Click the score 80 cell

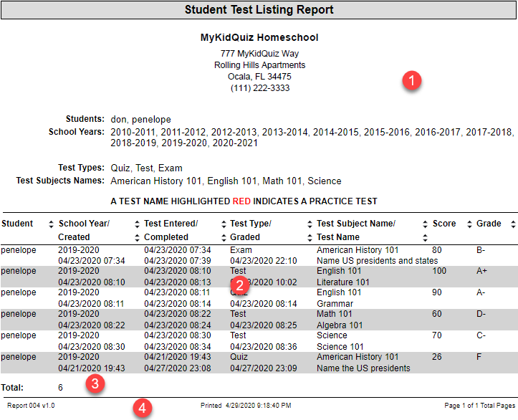tap(437, 250)
